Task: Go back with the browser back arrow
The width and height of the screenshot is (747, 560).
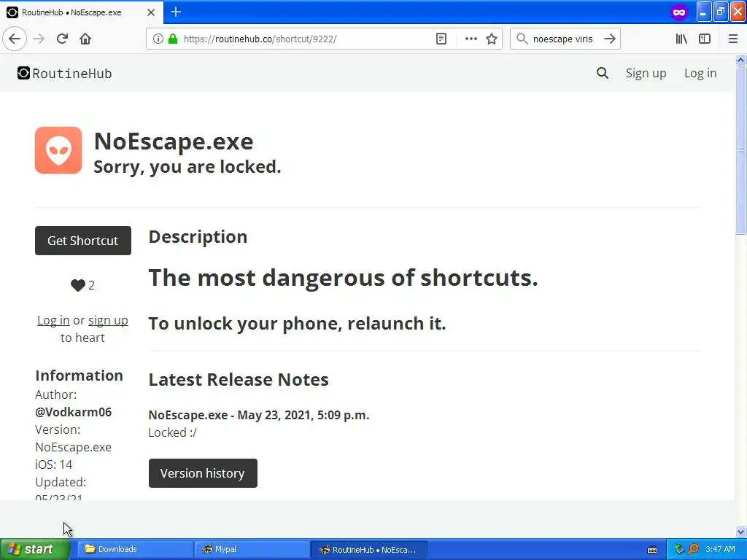Action: [15, 39]
